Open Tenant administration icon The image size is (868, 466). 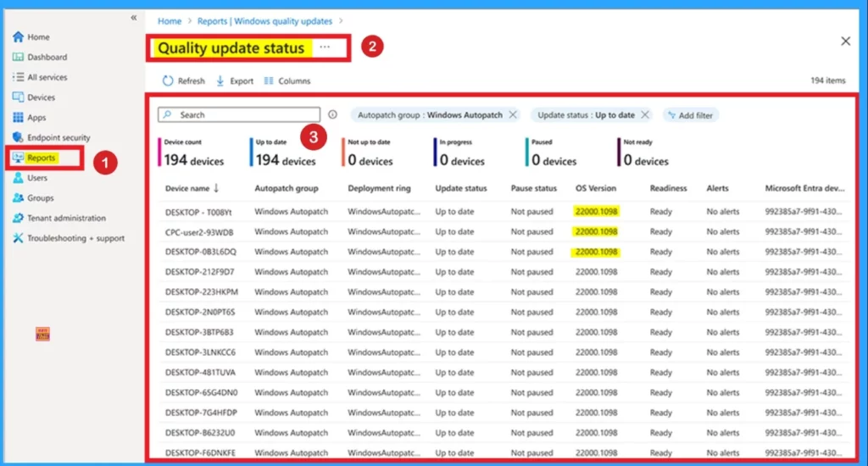click(19, 218)
